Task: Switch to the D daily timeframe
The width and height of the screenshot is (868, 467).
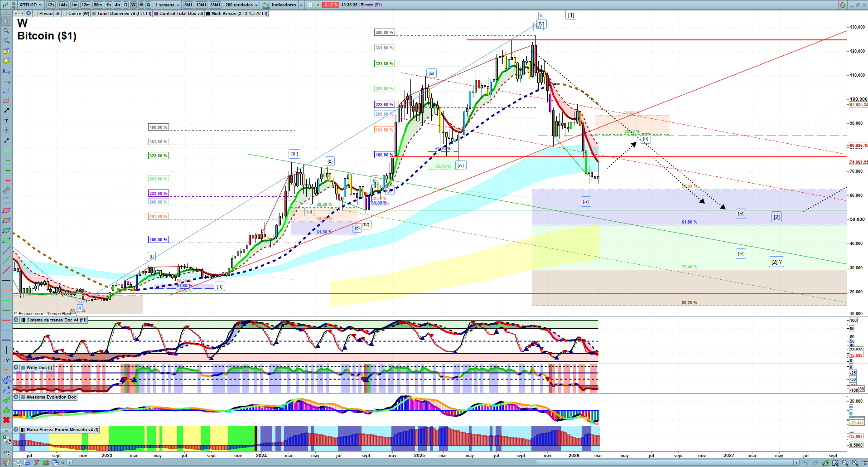Action: tap(125, 5)
